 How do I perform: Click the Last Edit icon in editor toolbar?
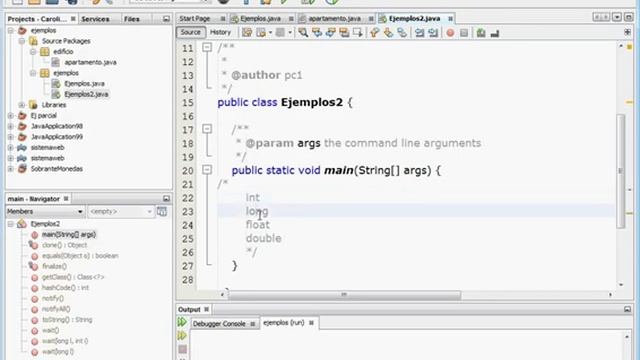pos(247,33)
